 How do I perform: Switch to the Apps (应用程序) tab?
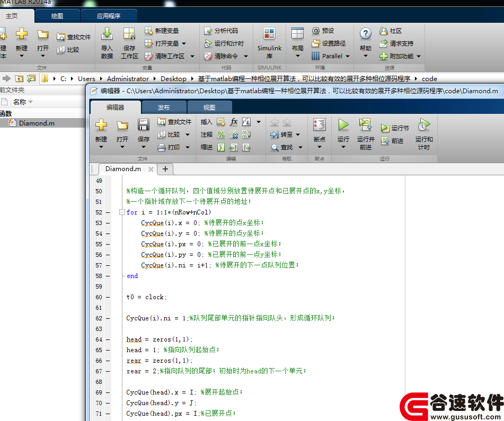point(109,16)
